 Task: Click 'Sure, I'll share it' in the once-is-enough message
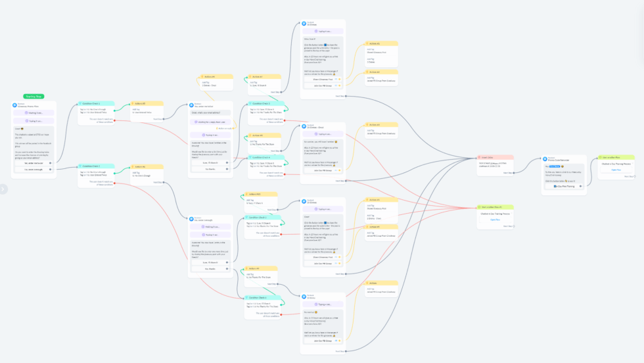click(210, 262)
